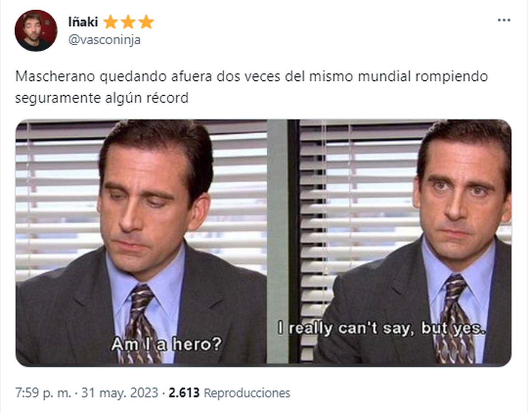Viewport: 532px width, 413px height.
Task: Visit the @vasconinja handle link
Action: (104, 40)
